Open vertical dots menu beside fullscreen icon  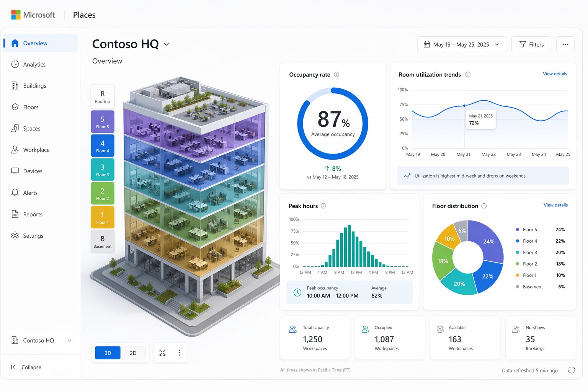coord(179,353)
